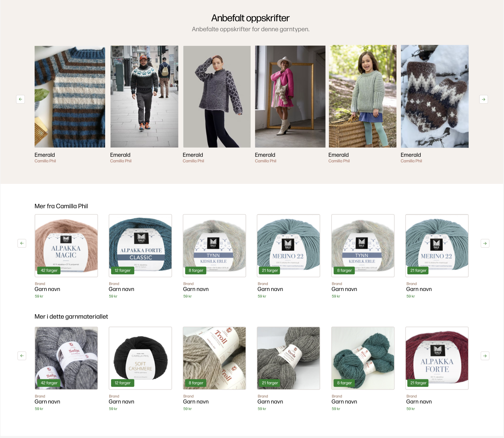Screen dimensions: 504x438
Task: Open the striped sweater recipe image
Action: click(x=70, y=97)
